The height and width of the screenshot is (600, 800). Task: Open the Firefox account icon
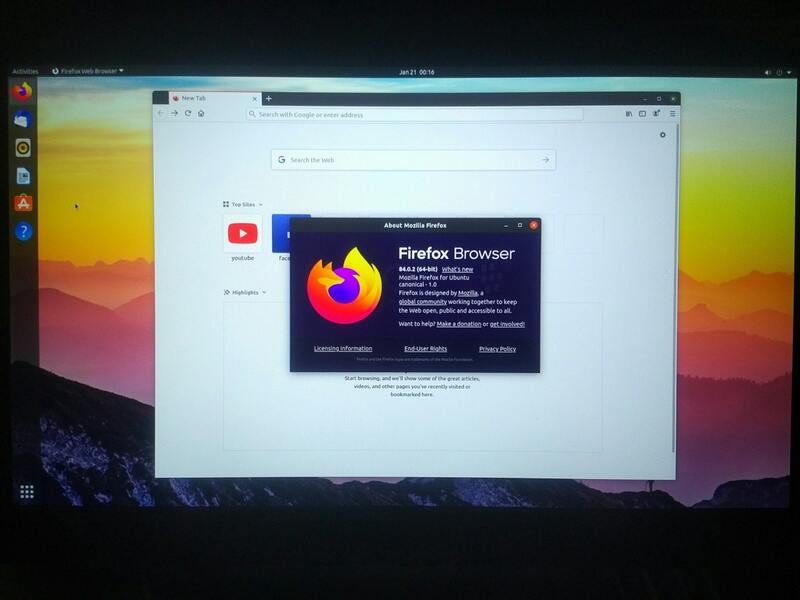(x=657, y=113)
